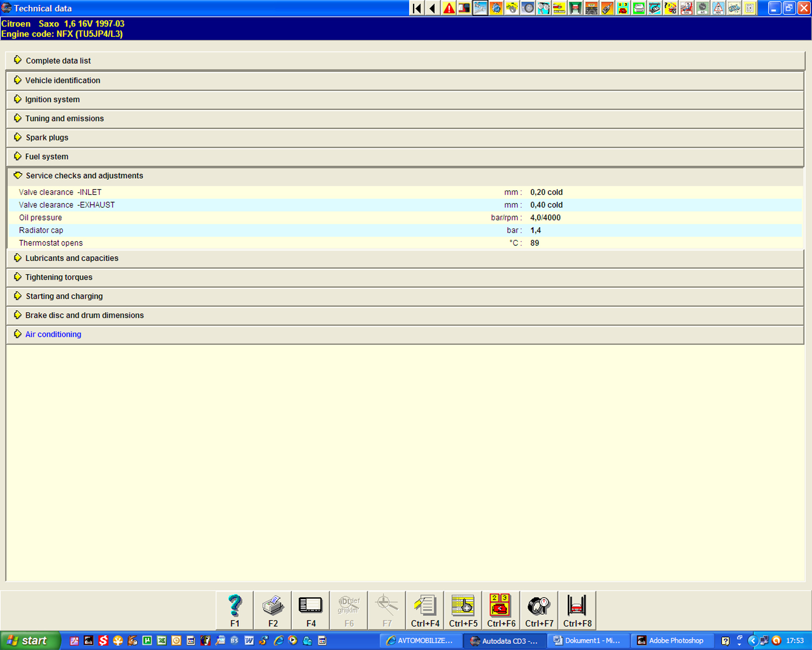Open the dashboard toolbar icon
This screenshot has width=812, height=650.
tap(591, 8)
